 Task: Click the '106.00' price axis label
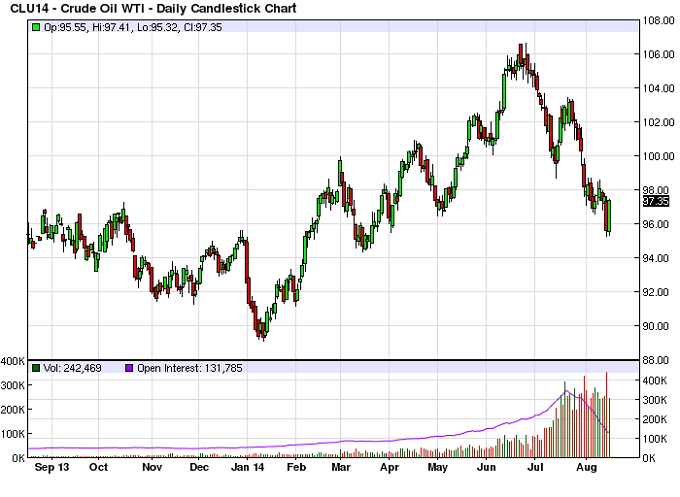658,54
